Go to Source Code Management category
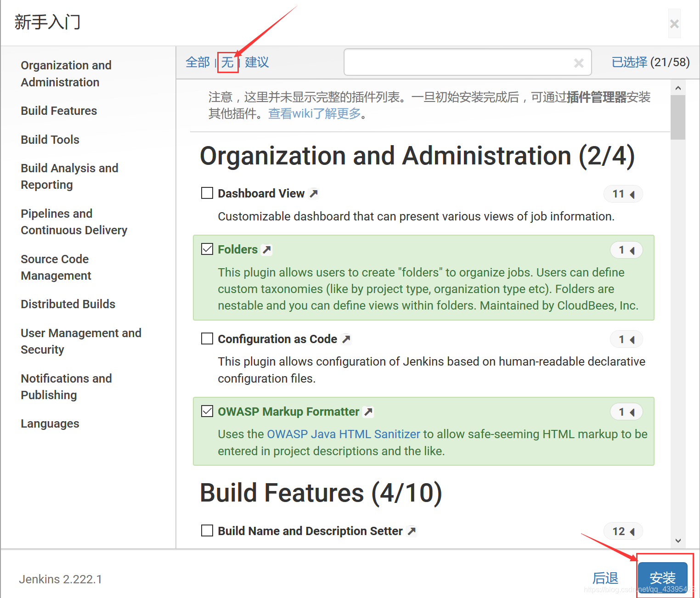 click(x=56, y=267)
